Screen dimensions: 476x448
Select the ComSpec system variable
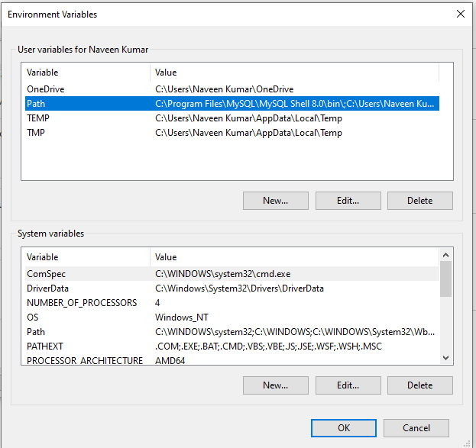pyautogui.click(x=232, y=273)
